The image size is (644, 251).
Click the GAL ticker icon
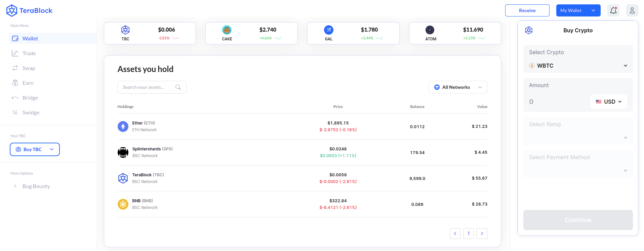point(329,30)
